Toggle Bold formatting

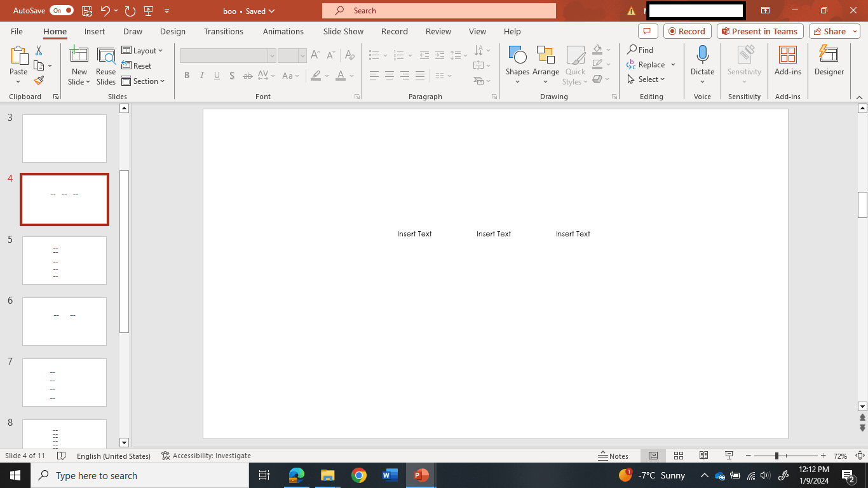(187, 76)
